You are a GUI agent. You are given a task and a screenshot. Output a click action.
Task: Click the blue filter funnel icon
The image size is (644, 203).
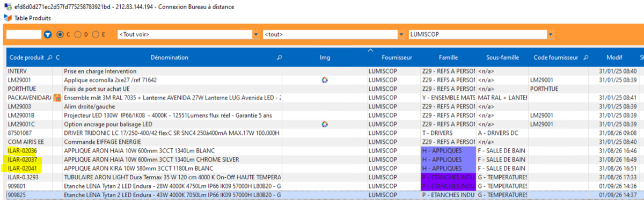[48, 34]
